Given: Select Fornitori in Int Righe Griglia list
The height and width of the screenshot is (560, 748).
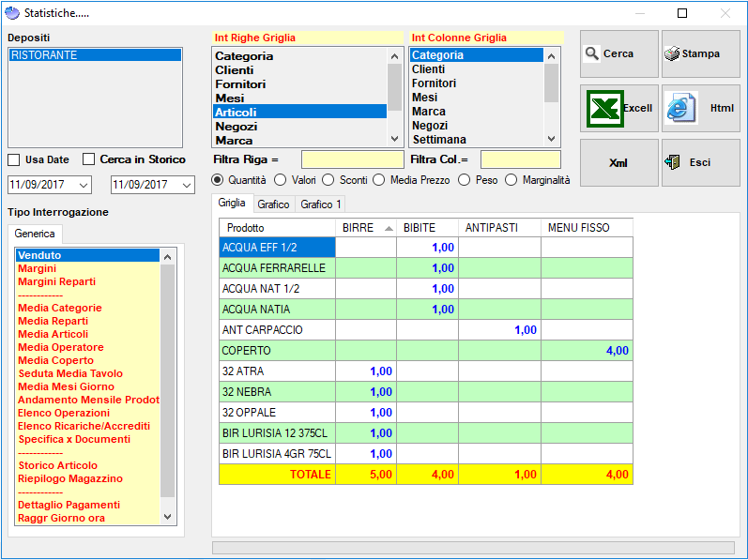Looking at the screenshot, I should coord(299,84).
